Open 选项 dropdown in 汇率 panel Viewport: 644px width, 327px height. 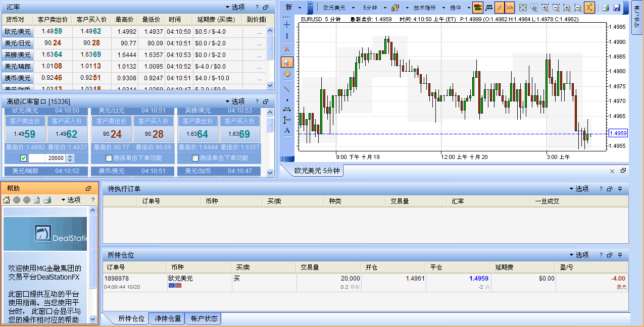coord(235,7)
